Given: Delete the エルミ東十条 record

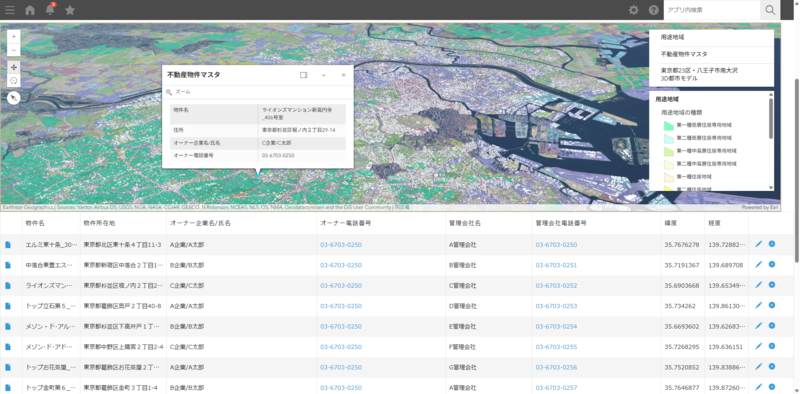Looking at the screenshot, I should pyautogui.click(x=772, y=244).
